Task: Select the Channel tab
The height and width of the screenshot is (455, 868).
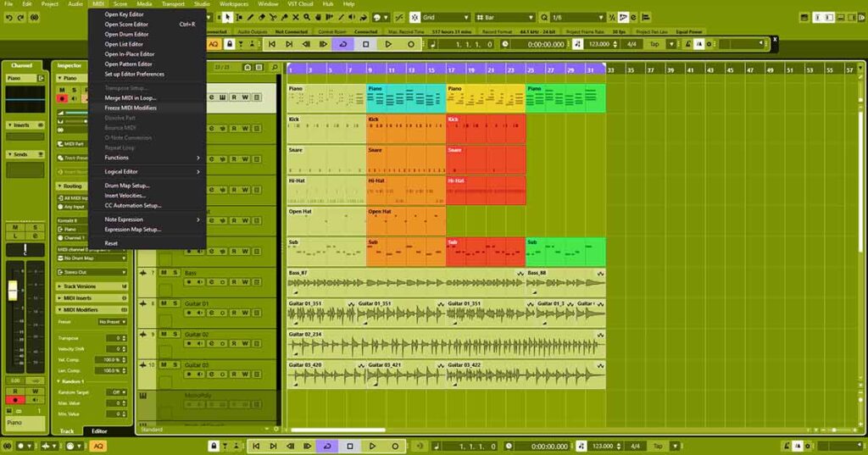Action: pyautogui.click(x=21, y=65)
